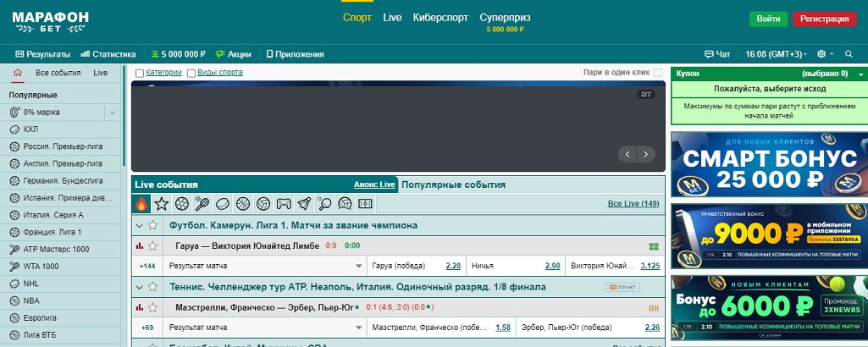Open the до 9000 ₽ mobile bonus banner
Screen dimensions: 868x347
pos(770,236)
